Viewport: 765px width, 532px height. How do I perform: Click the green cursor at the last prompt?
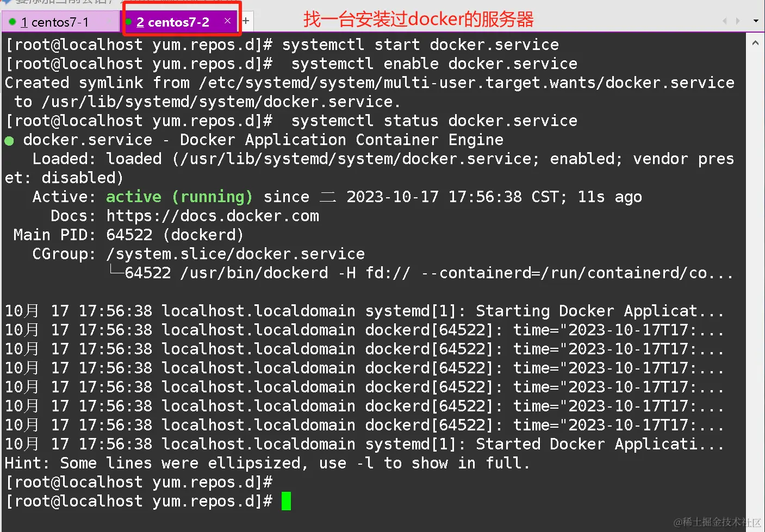click(x=286, y=501)
